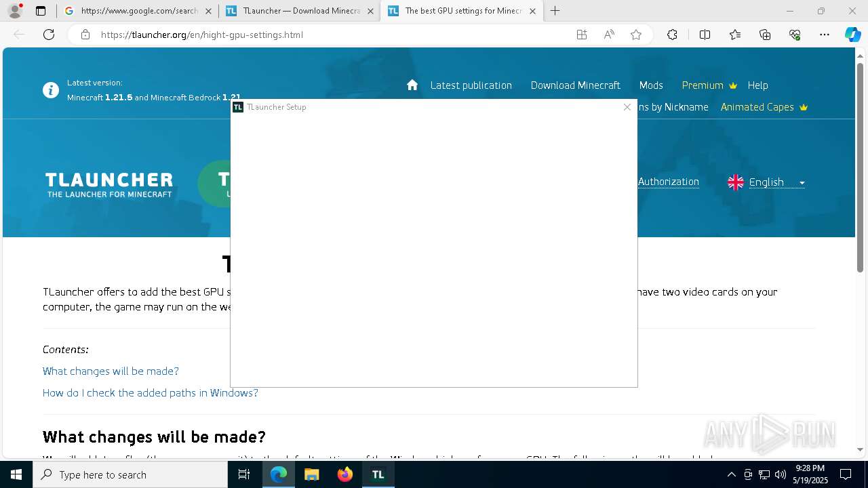This screenshot has height=488, width=868.
Task: Open the Windows Start menu
Action: click(16, 474)
